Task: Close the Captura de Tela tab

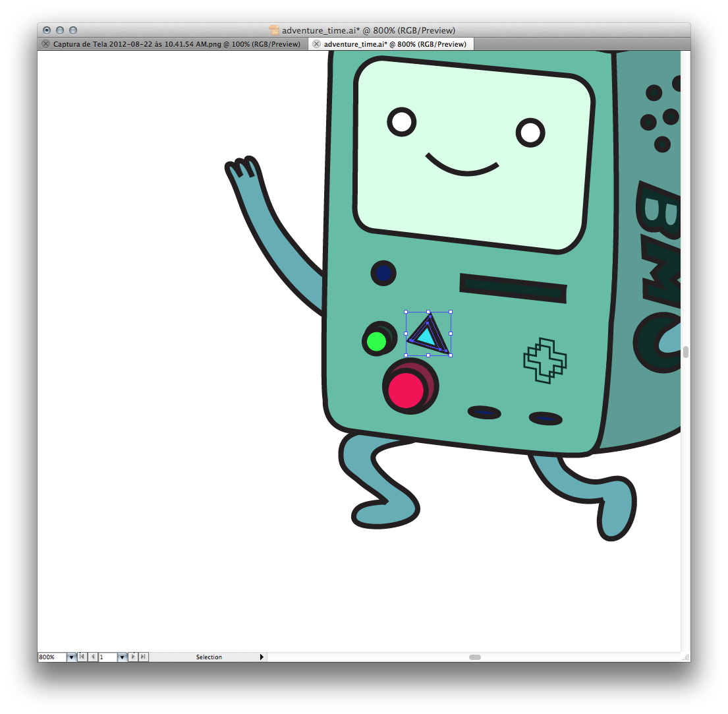Action: pyautogui.click(x=45, y=44)
